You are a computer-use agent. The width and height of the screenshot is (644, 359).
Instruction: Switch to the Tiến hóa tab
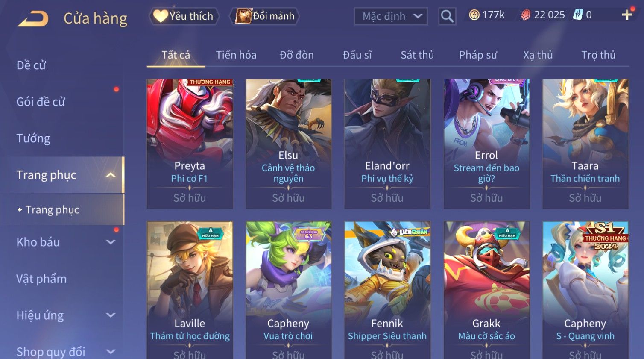236,55
